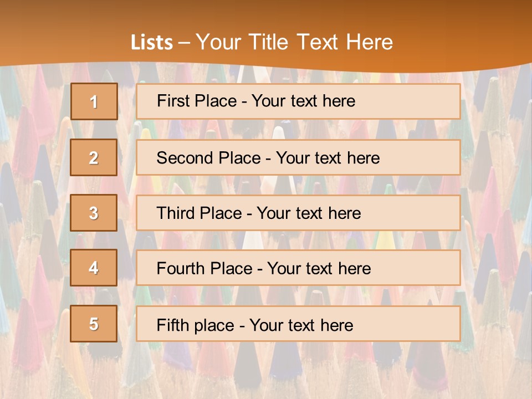The width and height of the screenshot is (532, 399).
Task: Click "Your text here" in the Third Place row
Action: [x=309, y=213]
